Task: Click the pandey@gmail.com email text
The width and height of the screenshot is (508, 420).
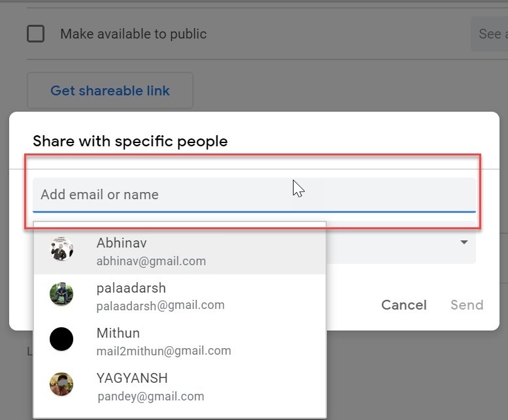Action: (x=151, y=396)
